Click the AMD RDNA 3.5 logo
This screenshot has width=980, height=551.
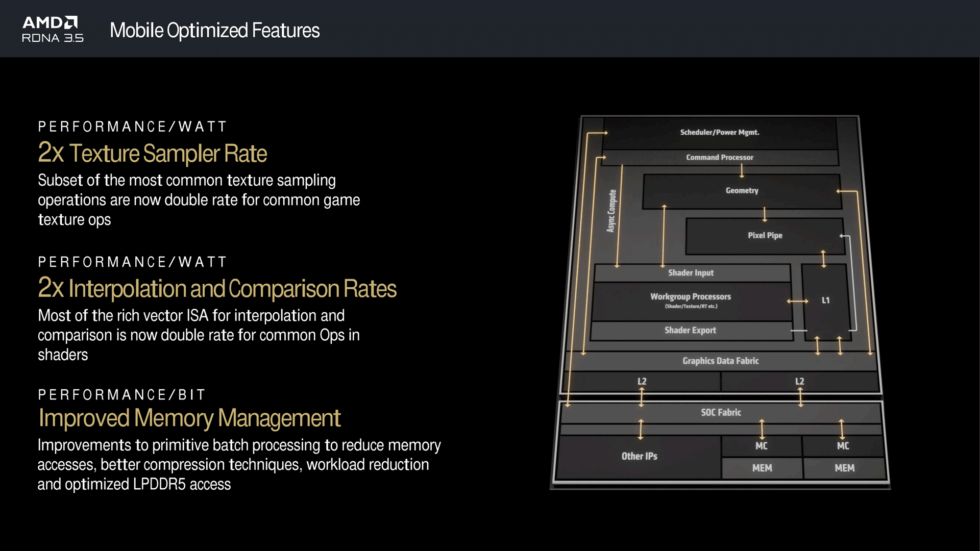click(x=52, y=29)
